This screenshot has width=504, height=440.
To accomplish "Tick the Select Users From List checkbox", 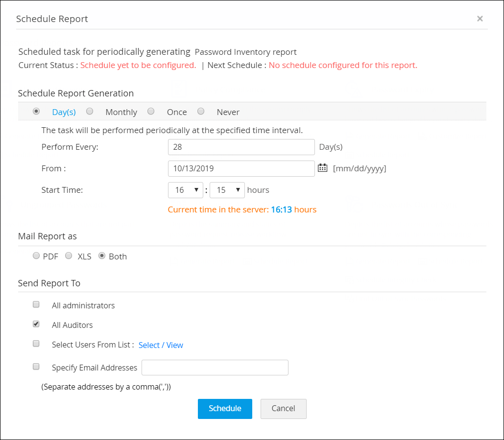I will click(x=36, y=344).
